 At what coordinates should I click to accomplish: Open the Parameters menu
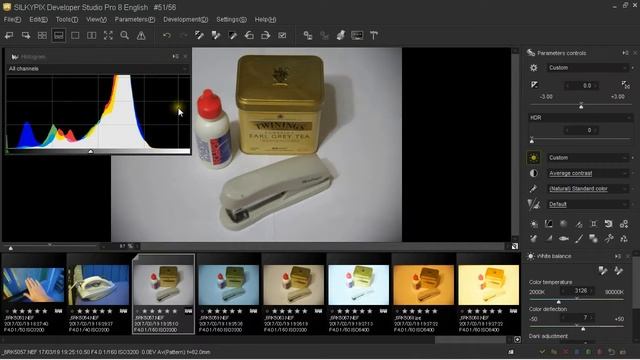click(x=135, y=19)
